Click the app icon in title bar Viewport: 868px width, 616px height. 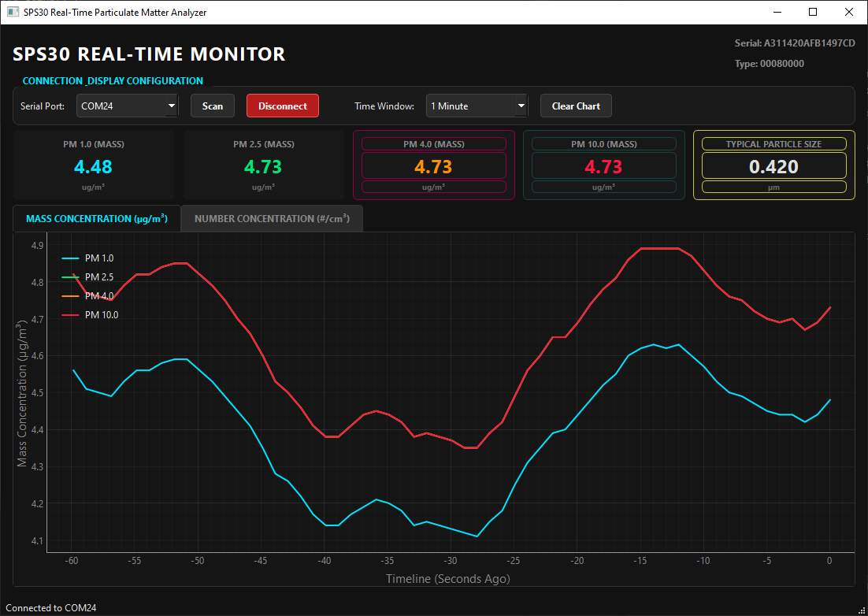[12, 12]
